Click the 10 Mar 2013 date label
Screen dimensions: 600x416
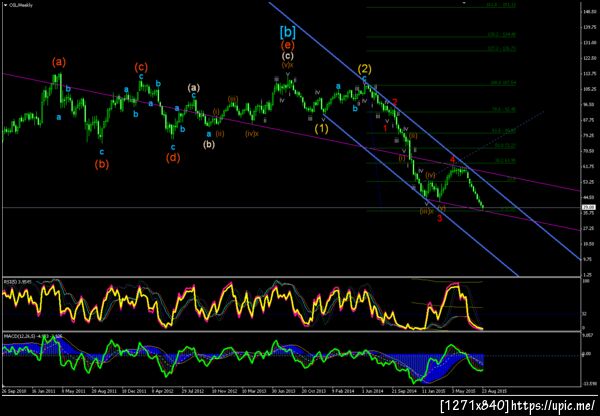[x=254, y=392]
